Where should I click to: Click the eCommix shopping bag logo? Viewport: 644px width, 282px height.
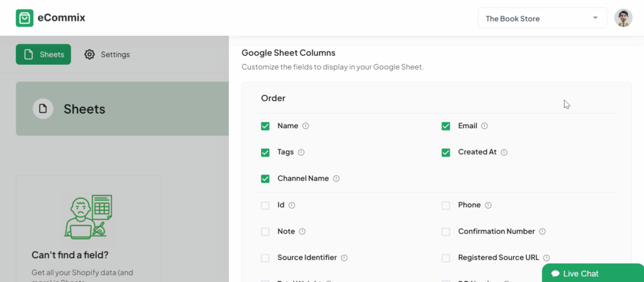coord(25,18)
